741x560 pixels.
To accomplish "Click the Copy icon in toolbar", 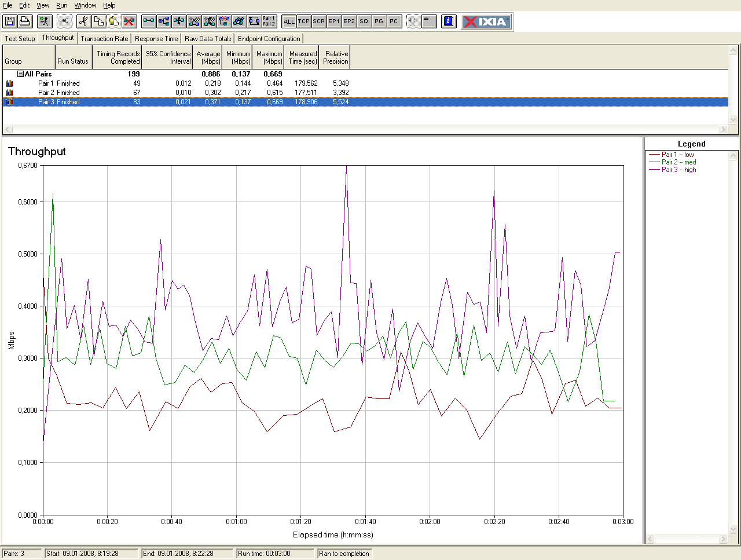I will 99,21.
